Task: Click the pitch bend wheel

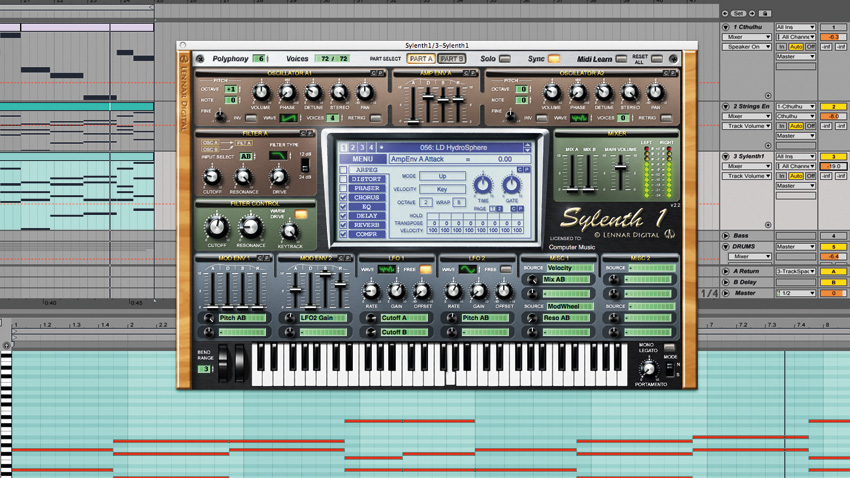Action: (223, 364)
